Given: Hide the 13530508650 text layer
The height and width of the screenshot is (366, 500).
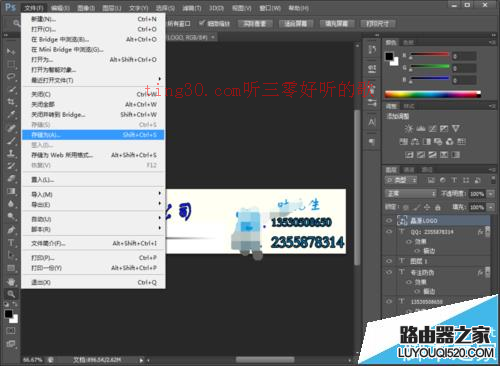Looking at the screenshot, I should [x=389, y=301].
